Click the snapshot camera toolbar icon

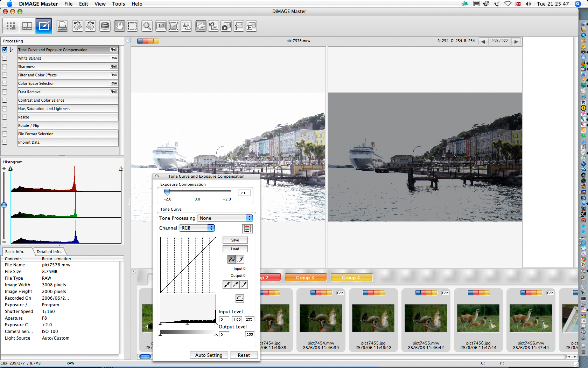(226, 26)
